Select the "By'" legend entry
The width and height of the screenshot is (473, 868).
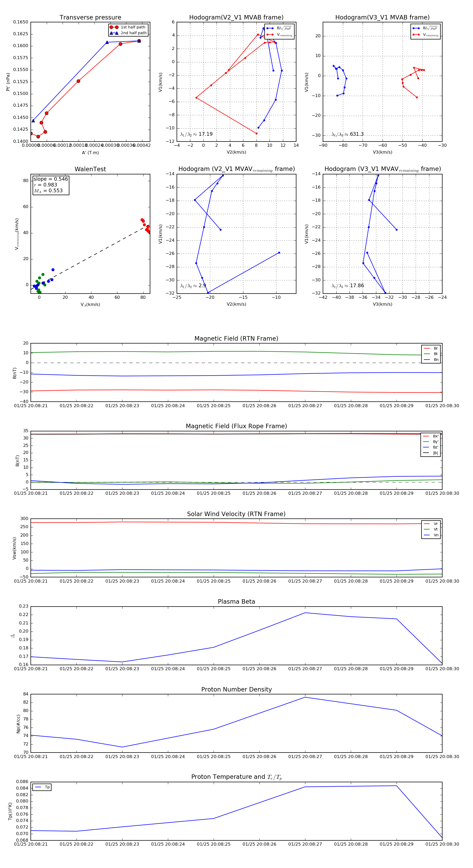[431, 442]
